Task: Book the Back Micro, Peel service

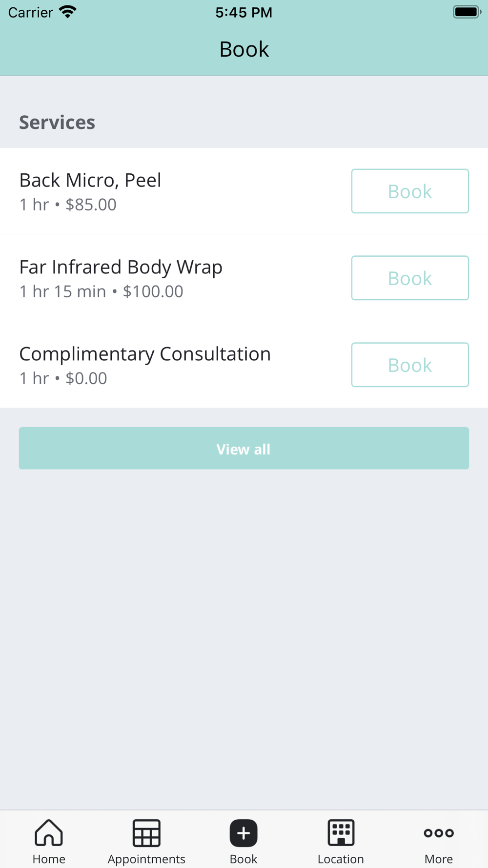Action: click(410, 191)
